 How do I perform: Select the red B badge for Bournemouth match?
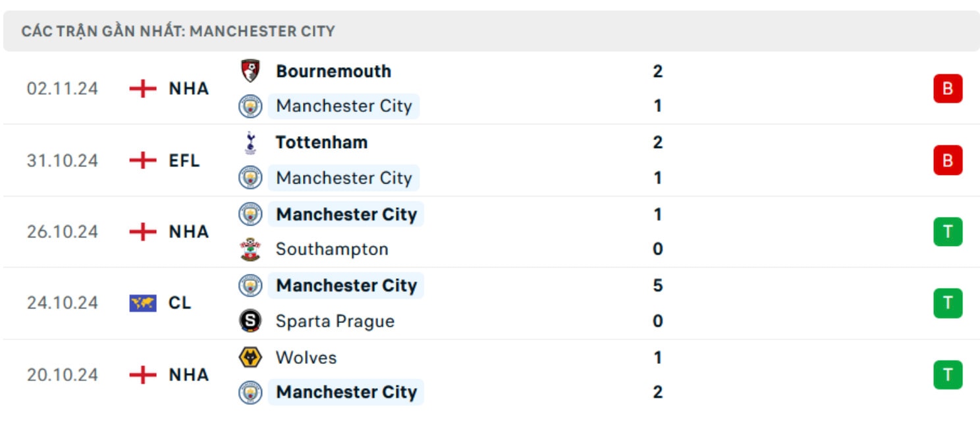click(x=948, y=88)
